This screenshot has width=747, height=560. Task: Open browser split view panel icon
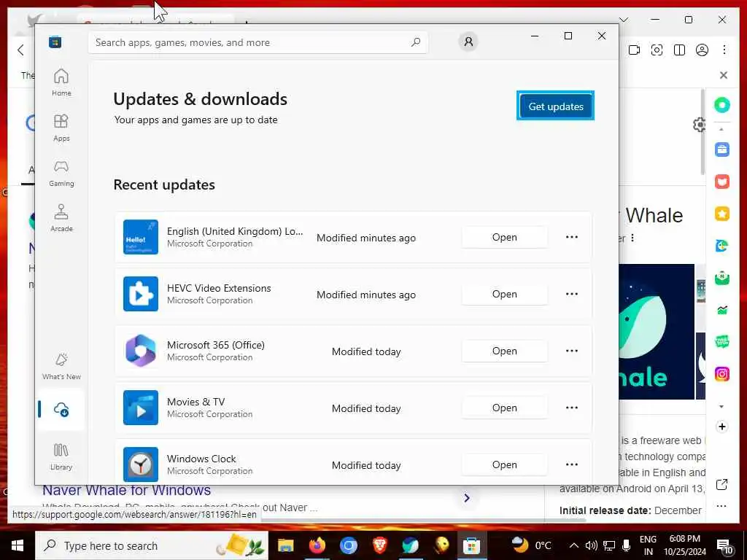point(679,50)
